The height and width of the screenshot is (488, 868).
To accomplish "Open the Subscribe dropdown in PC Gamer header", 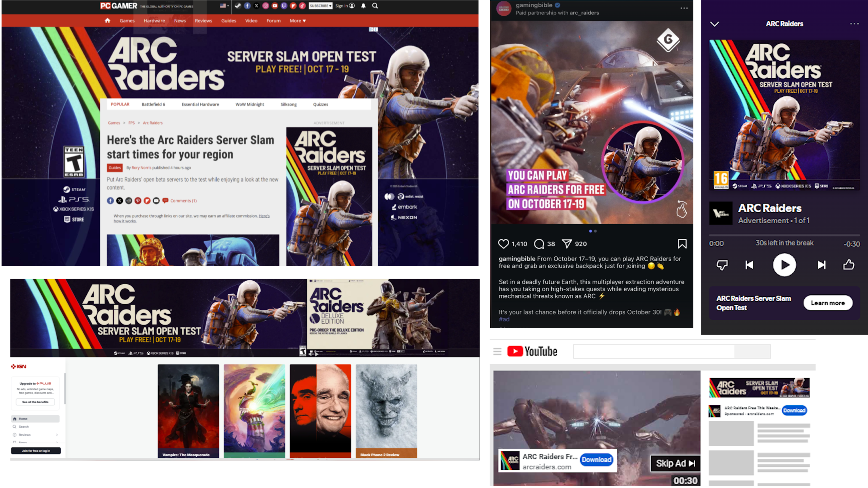I will (320, 6).
